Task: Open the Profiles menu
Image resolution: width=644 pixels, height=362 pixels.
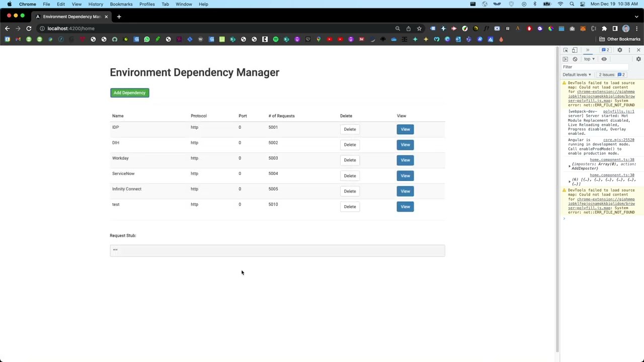Action: pos(147,4)
